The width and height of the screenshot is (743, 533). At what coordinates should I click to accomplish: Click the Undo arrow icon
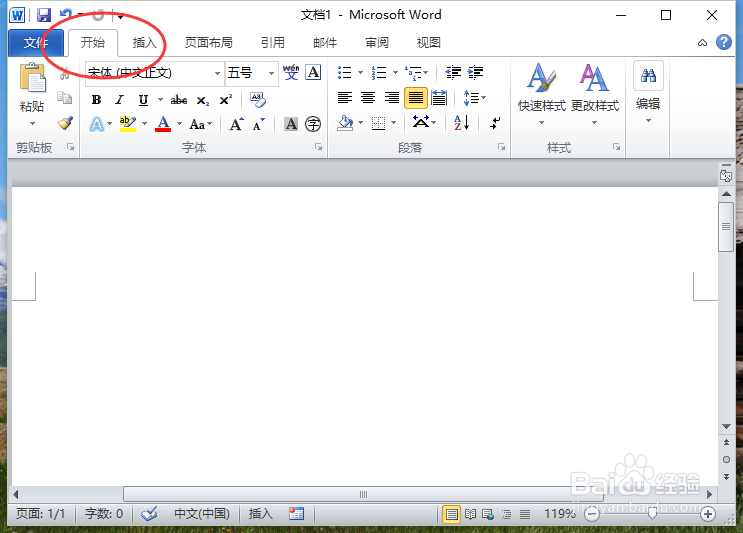pyautogui.click(x=66, y=15)
